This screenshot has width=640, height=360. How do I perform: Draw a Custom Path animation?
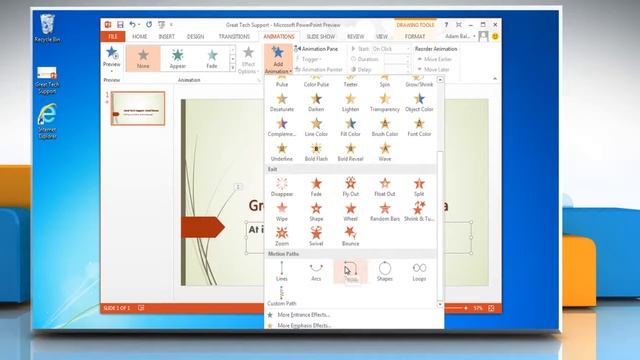click(x=282, y=296)
